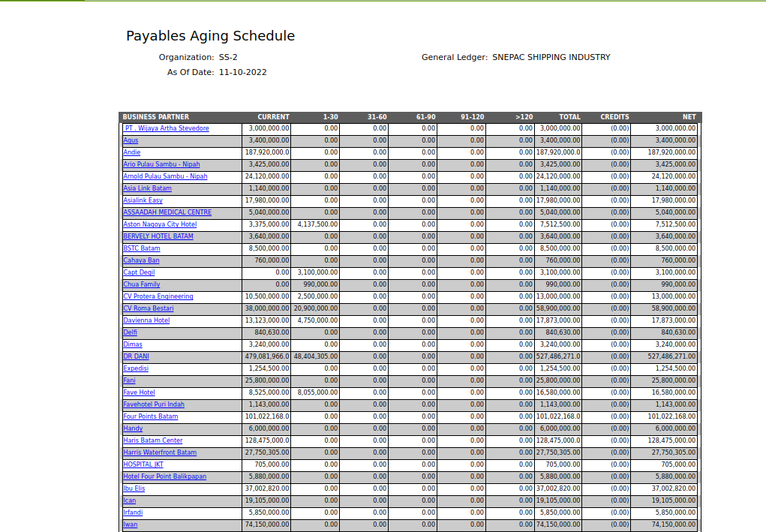Open the CV Roma Bestari link
766x532 pixels.
[149, 308]
